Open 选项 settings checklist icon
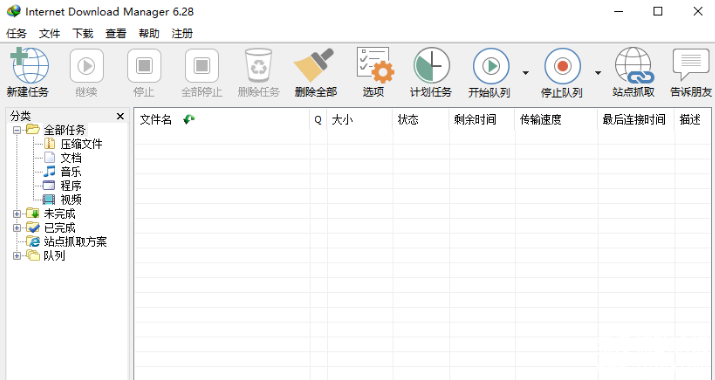This screenshot has height=380, width=715. pyautogui.click(x=374, y=65)
